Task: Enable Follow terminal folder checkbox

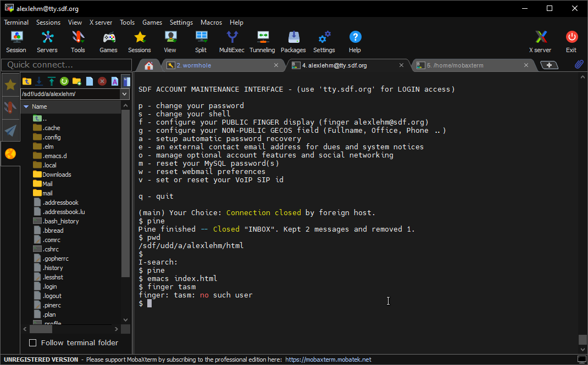Action: click(x=32, y=342)
